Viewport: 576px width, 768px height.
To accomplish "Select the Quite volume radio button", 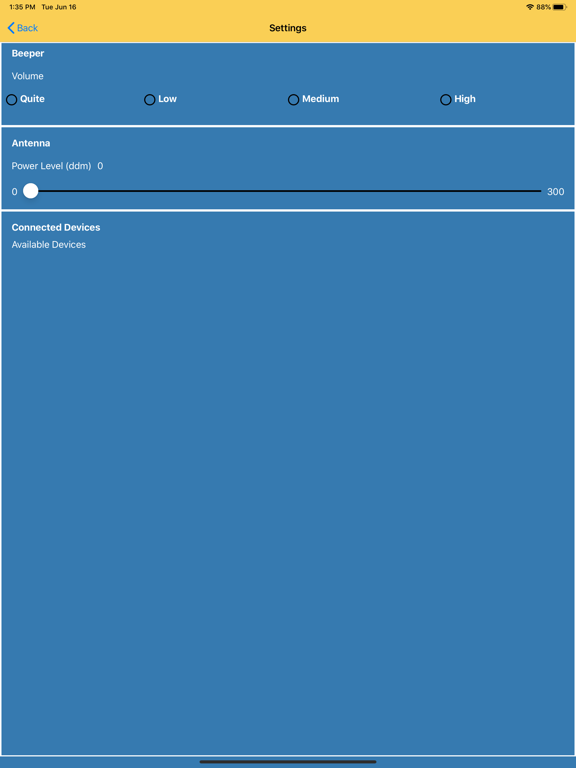I will [12, 100].
